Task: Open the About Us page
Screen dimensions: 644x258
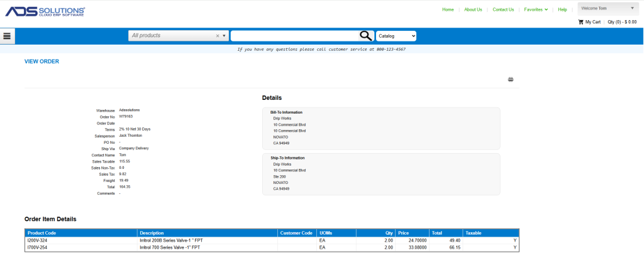Action: pyautogui.click(x=473, y=10)
